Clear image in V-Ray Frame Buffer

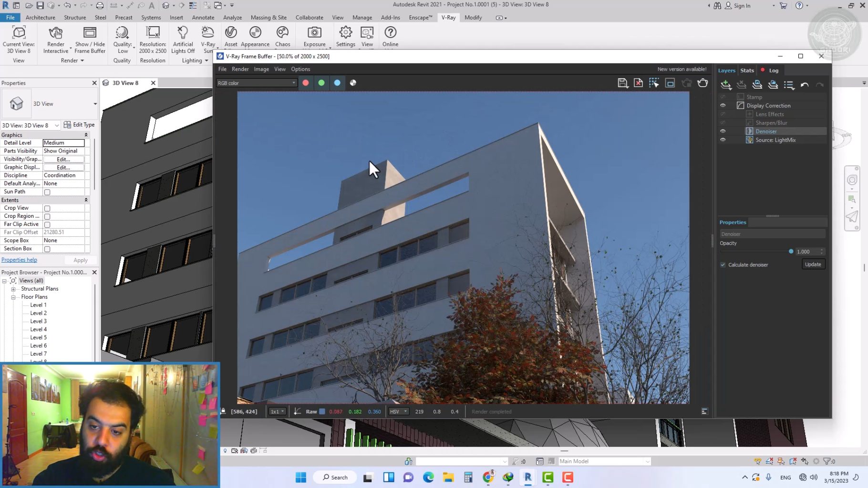click(x=638, y=83)
